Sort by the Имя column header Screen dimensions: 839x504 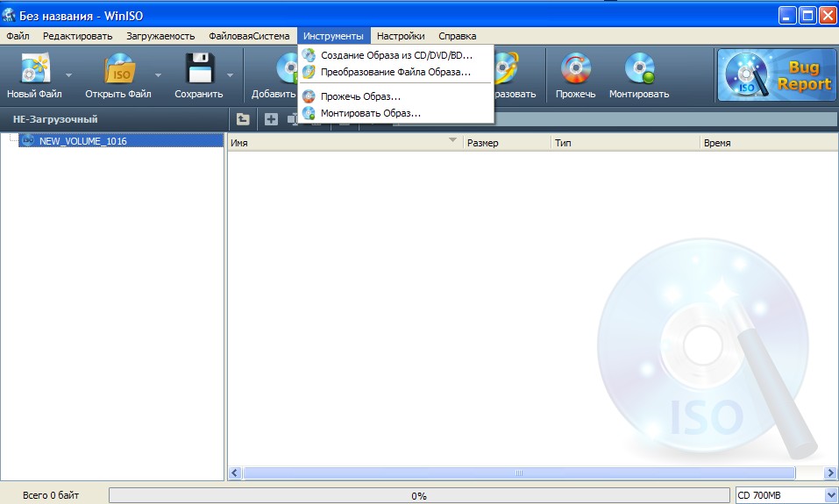point(345,143)
